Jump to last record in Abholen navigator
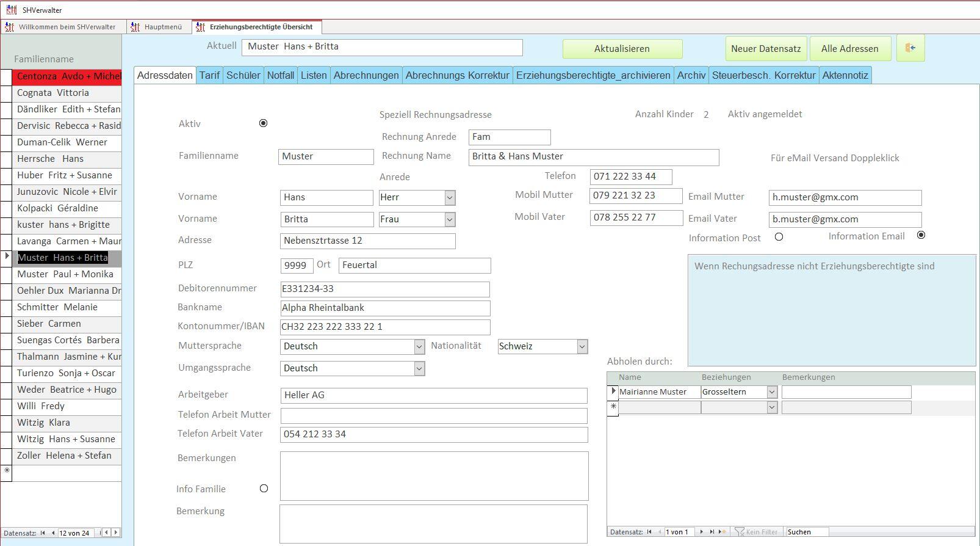980x546 pixels. [712, 532]
